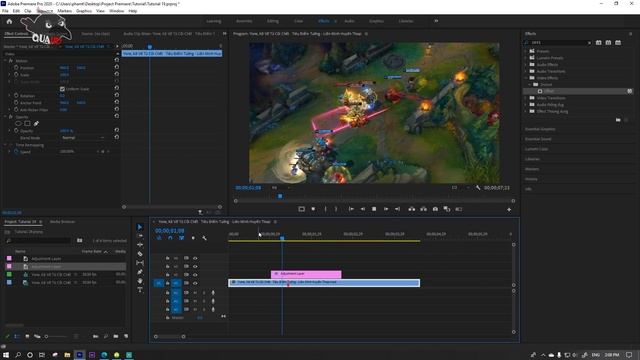This screenshot has width=640, height=360.
Task: Click Play-Stop Toggle in Program Monitor
Action: (374, 209)
